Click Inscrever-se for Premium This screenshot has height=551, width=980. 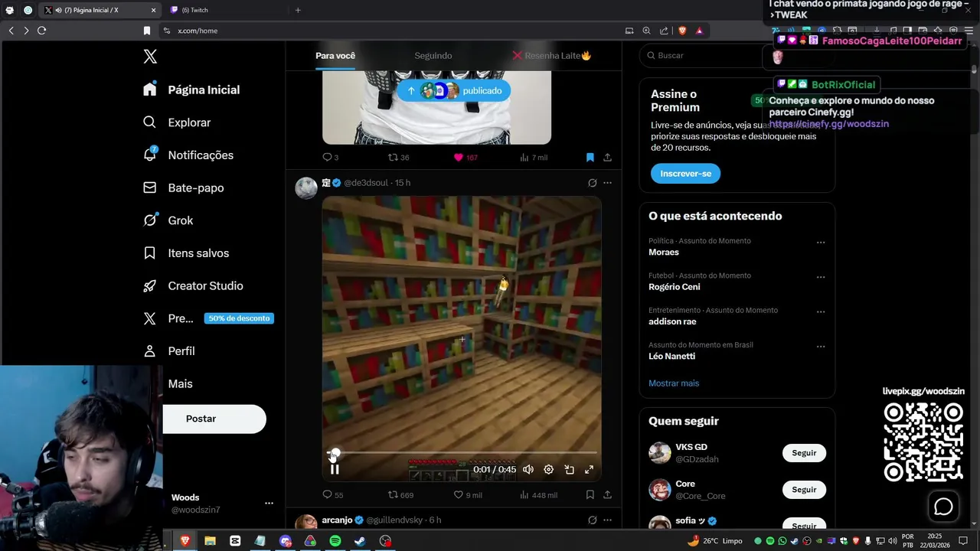[685, 174]
